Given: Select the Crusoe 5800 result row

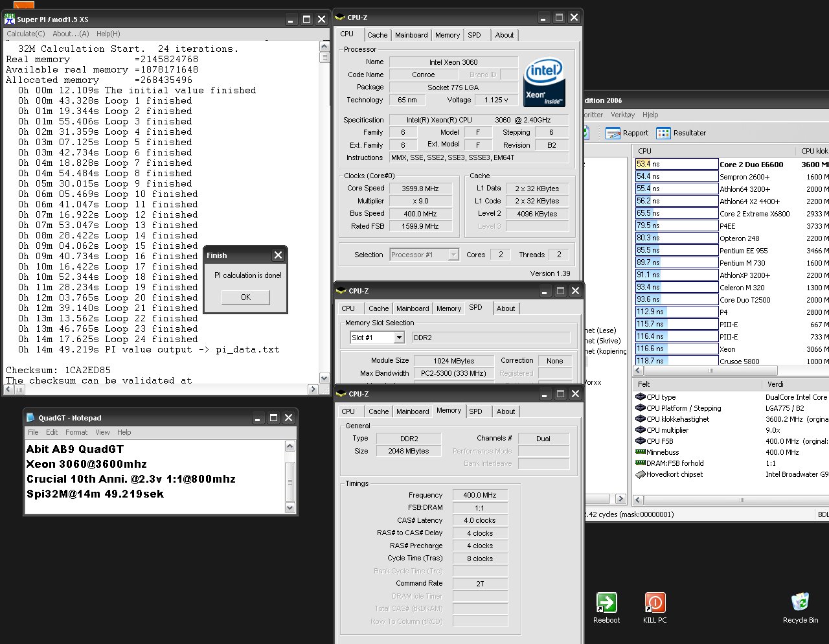Looking at the screenshot, I should (x=732, y=362).
